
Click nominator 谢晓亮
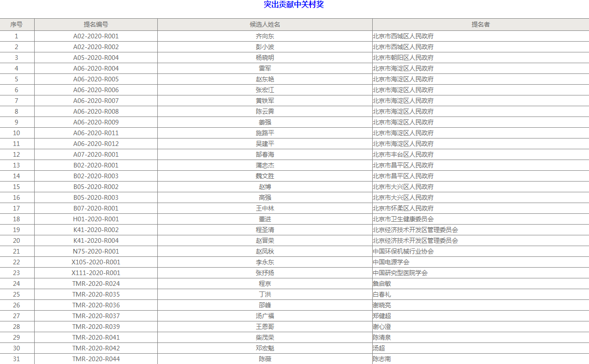click(x=382, y=305)
